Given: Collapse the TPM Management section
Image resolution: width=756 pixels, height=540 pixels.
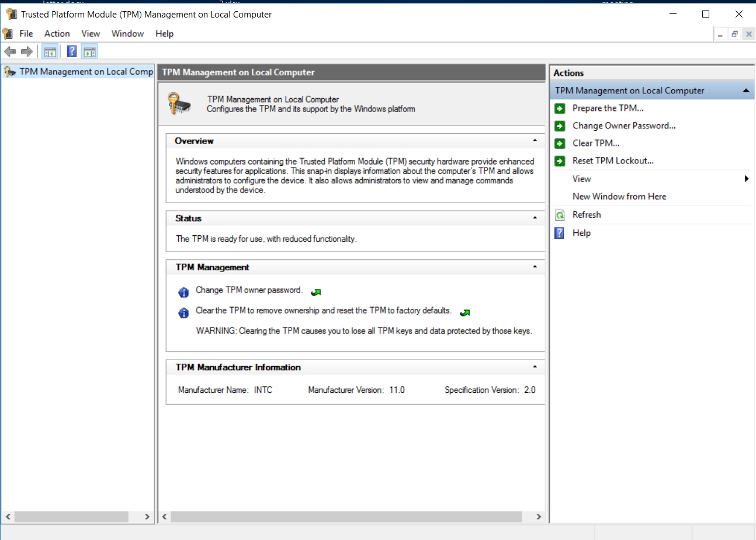Looking at the screenshot, I should (535, 267).
